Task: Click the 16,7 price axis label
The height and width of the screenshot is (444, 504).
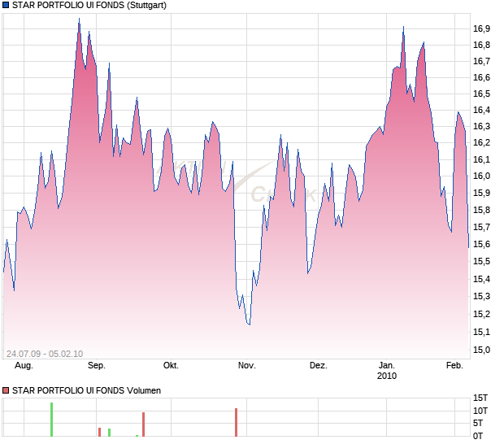Action: [x=481, y=61]
